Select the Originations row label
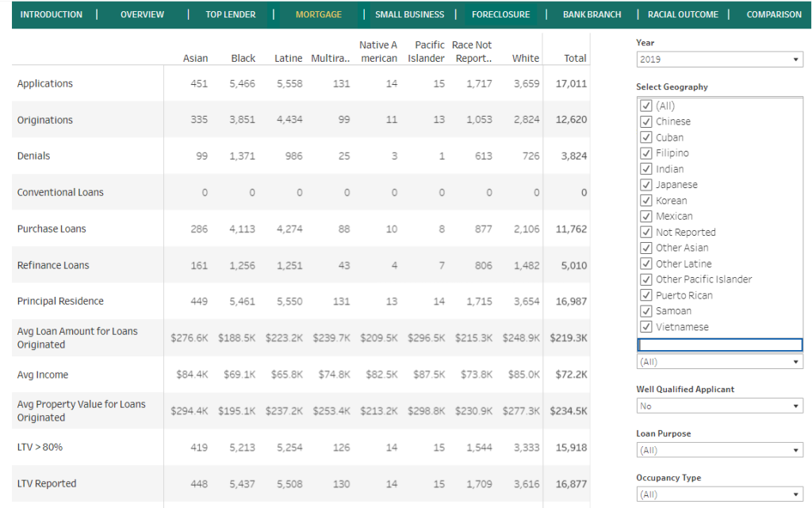This screenshot has height=508, width=812. click(45, 120)
